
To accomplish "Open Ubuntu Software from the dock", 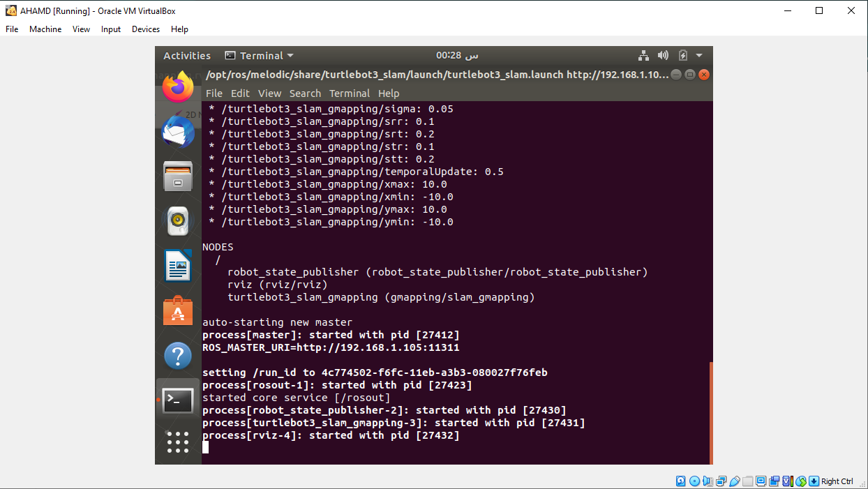I will pos(178,310).
